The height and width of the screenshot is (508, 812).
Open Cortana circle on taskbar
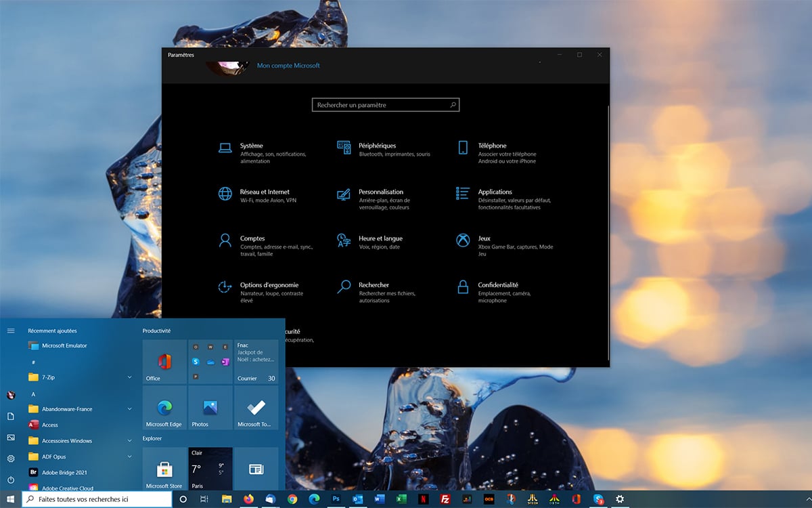click(x=183, y=499)
